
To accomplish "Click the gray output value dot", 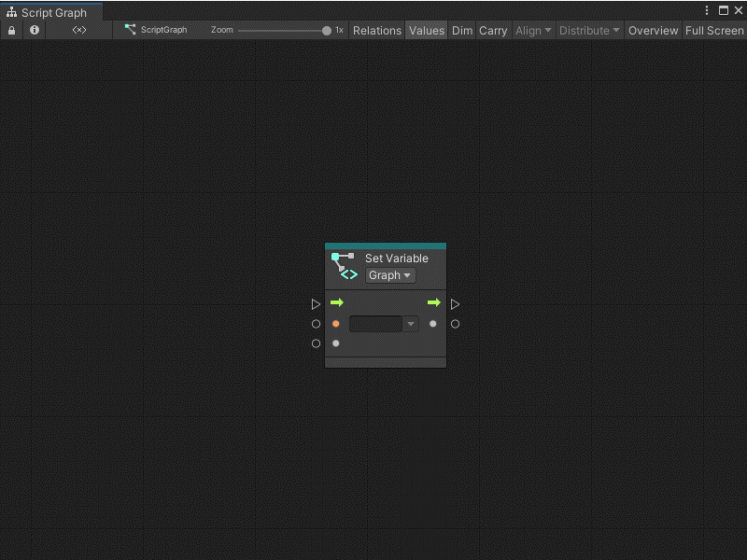I will click(432, 324).
